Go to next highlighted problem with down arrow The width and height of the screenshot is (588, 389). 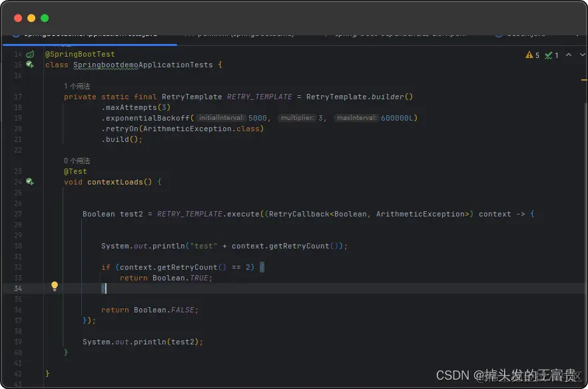tap(583, 55)
